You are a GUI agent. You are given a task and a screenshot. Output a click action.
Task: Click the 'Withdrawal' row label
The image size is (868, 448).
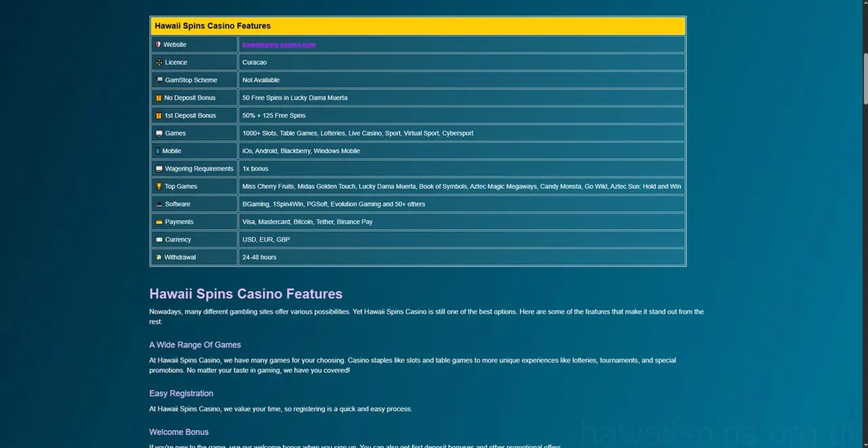(180, 257)
